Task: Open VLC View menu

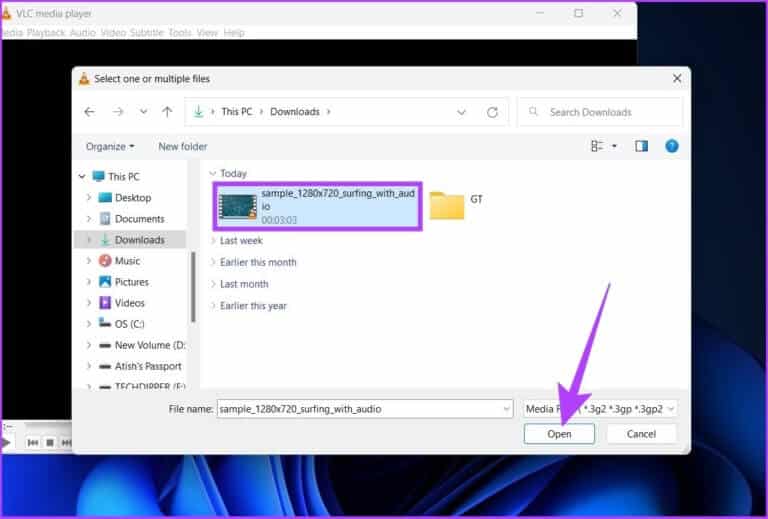Action: (207, 33)
